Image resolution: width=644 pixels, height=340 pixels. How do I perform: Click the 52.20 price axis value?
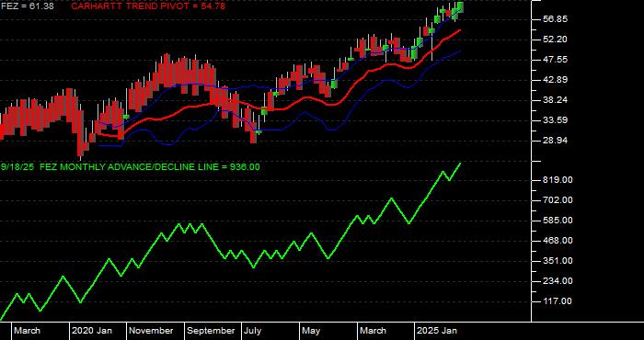556,40
